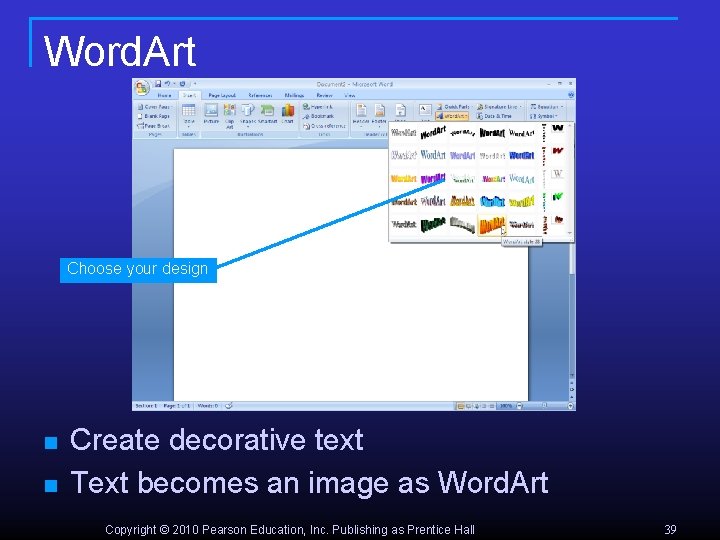Choose the slanted black WordArt style, first row

click(433, 133)
